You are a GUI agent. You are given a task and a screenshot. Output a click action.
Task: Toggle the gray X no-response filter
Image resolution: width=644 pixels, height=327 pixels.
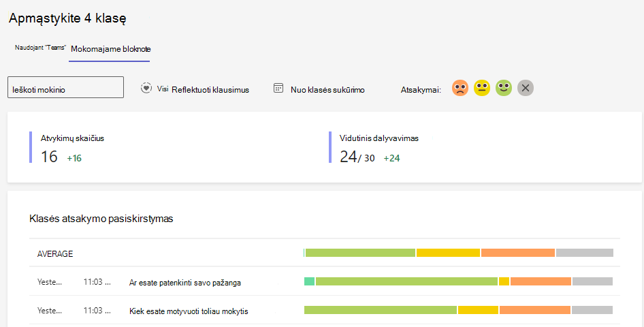click(x=526, y=88)
